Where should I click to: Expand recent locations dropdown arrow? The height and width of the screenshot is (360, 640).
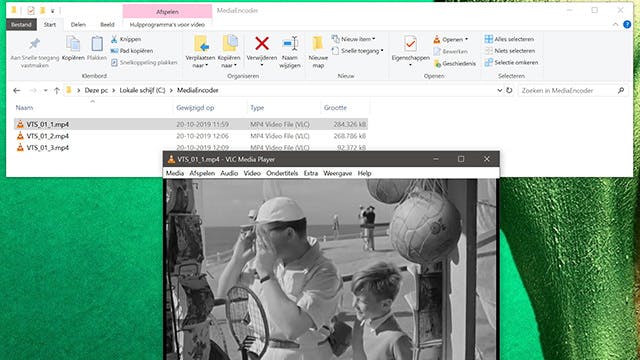tap(45, 91)
